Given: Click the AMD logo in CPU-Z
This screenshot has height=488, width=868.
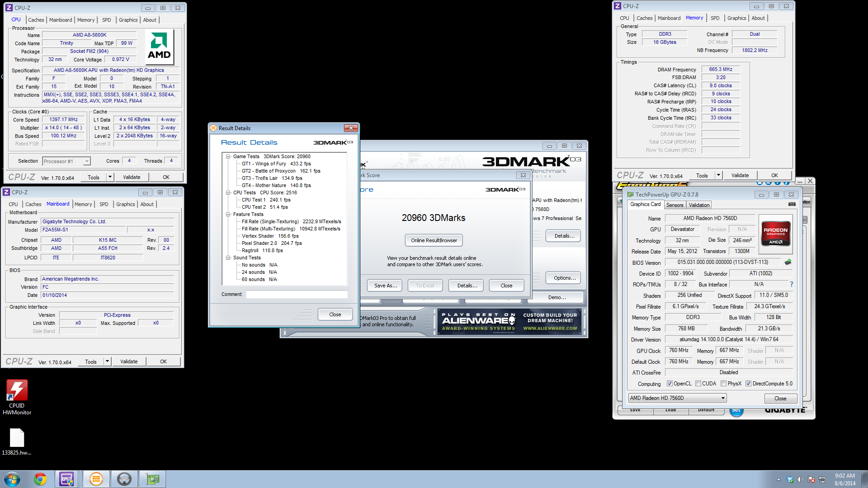Looking at the screenshot, I should pyautogui.click(x=159, y=47).
